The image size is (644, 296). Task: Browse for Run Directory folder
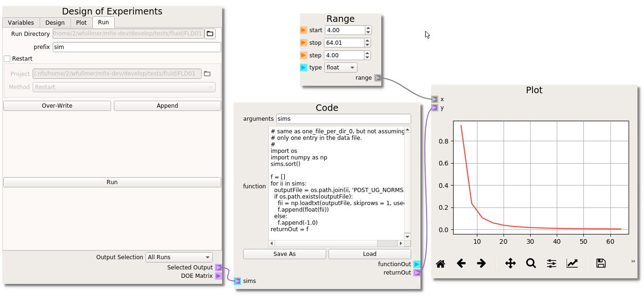(210, 34)
